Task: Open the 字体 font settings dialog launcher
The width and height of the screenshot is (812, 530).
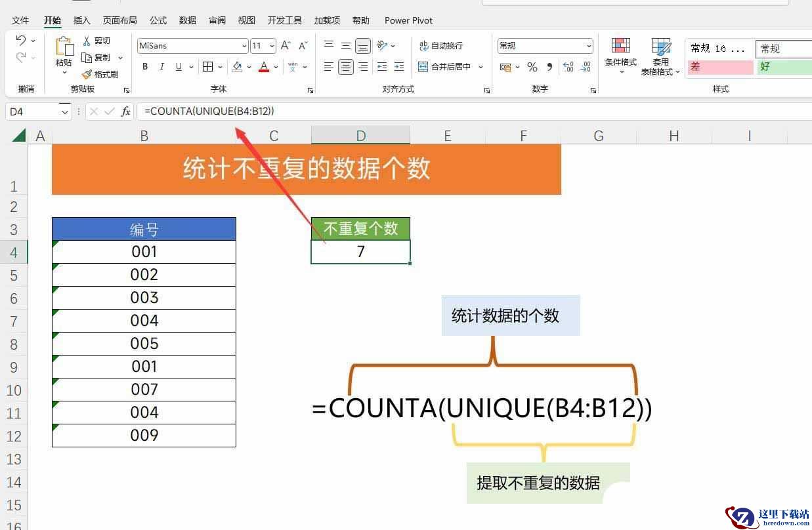Action: coord(310,90)
